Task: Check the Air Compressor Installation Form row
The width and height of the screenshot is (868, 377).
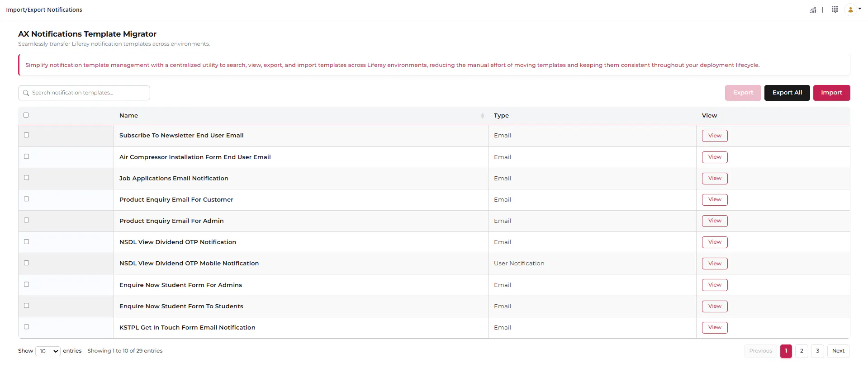Action: click(x=26, y=156)
